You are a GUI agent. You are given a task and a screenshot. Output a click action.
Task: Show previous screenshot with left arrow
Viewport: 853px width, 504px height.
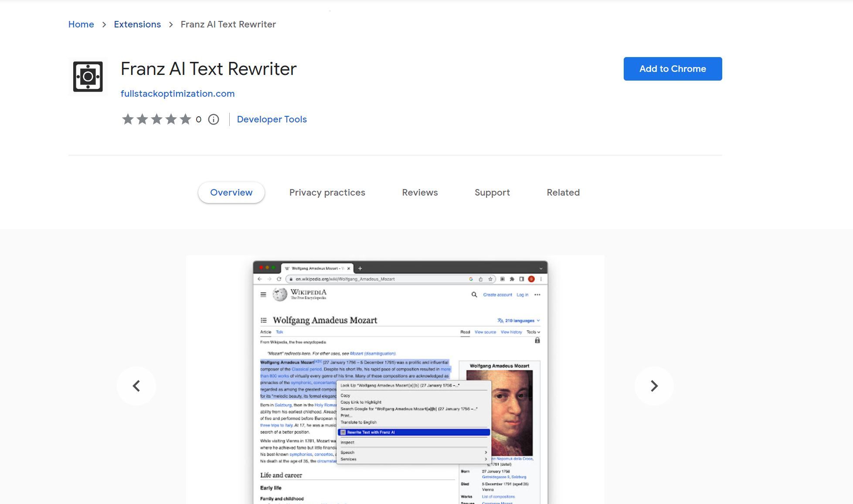coord(136,386)
